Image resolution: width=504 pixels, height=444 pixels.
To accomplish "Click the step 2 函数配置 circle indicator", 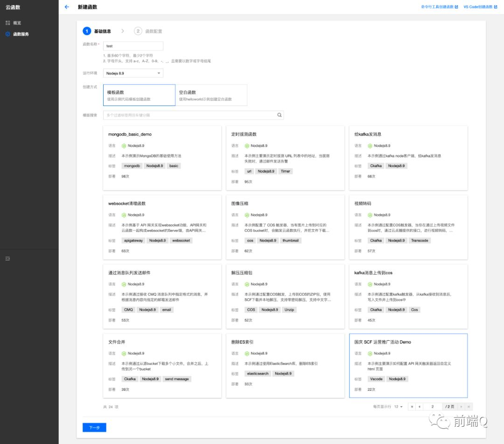I will (138, 31).
